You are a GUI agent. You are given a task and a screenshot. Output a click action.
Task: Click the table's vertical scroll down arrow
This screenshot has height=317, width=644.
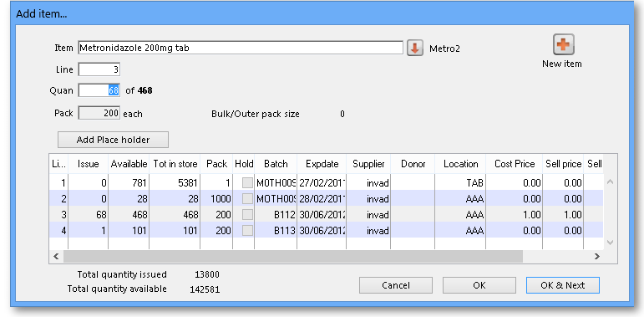pos(610,243)
